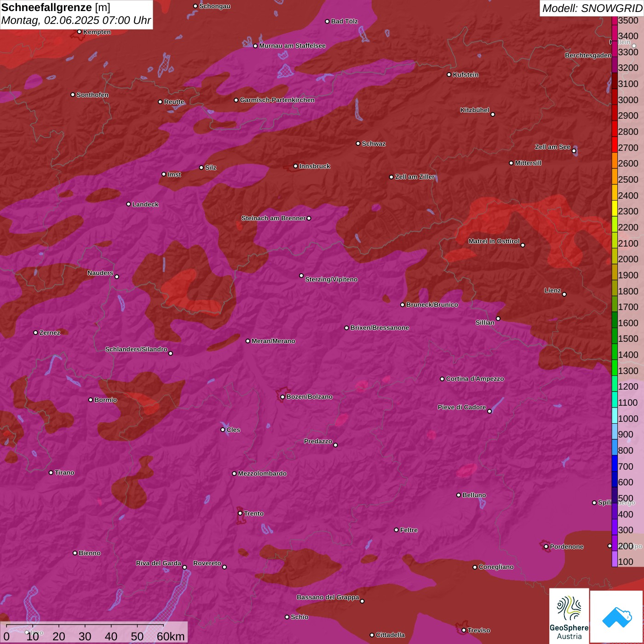Screen dimensions: 644x644
Task: Click the 'Mezzolombardo' label
Action: click(x=263, y=473)
